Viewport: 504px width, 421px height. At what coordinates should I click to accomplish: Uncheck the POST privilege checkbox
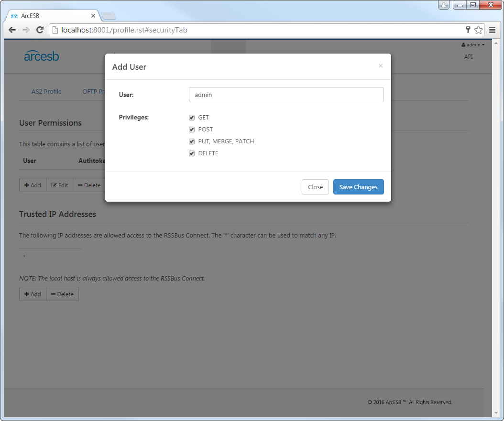(192, 130)
